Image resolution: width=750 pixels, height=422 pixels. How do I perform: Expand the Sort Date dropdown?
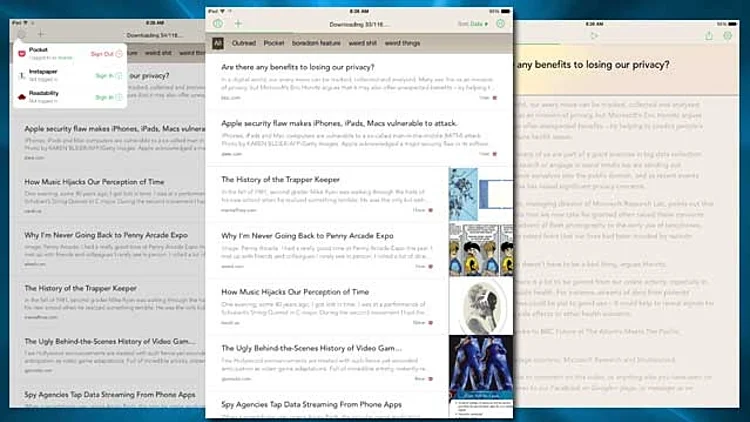click(x=473, y=23)
